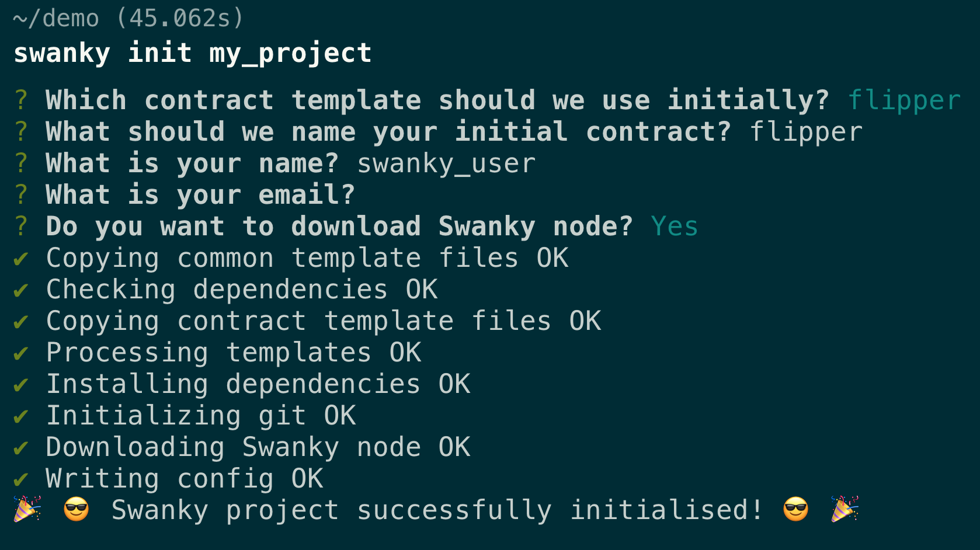Click the left party popper emoji
Viewport: 980px width, 550px height.
(27, 509)
